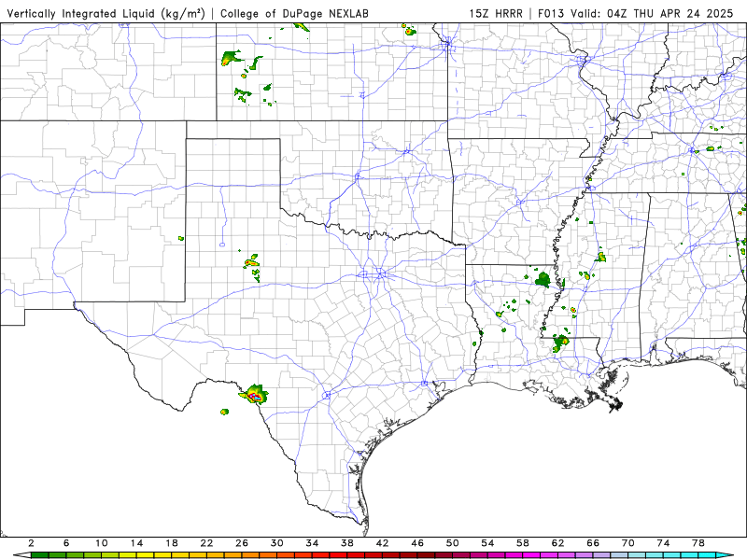Click the colorbar label "58"
This screenshot has height=560, width=747.
pyautogui.click(x=523, y=543)
